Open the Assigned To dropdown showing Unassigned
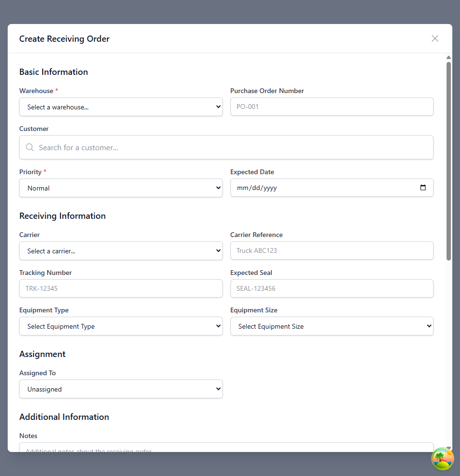This screenshot has height=476, width=460. [x=121, y=389]
